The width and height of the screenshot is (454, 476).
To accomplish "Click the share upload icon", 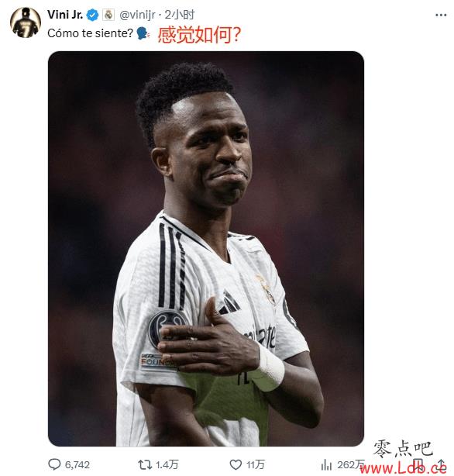I will click(442, 464).
